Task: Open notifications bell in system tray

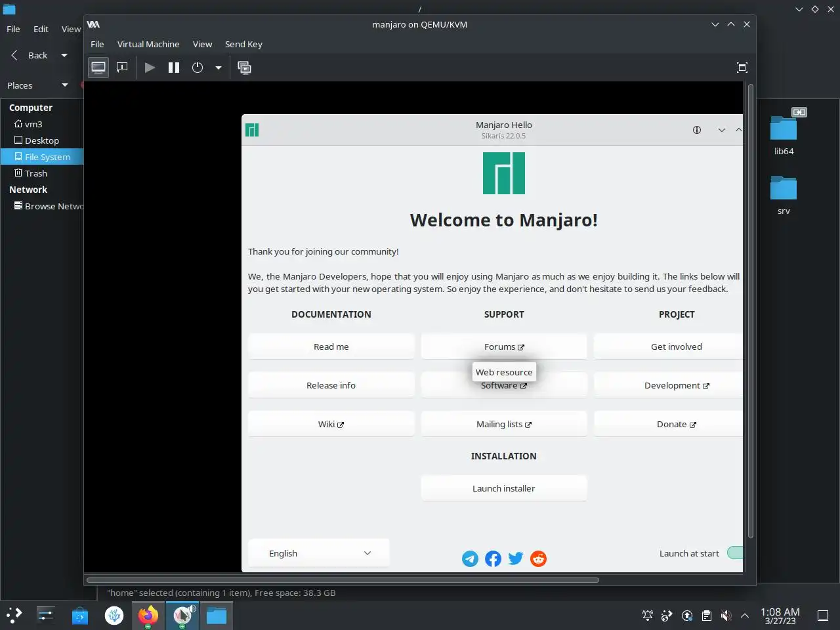Action: [647, 616]
